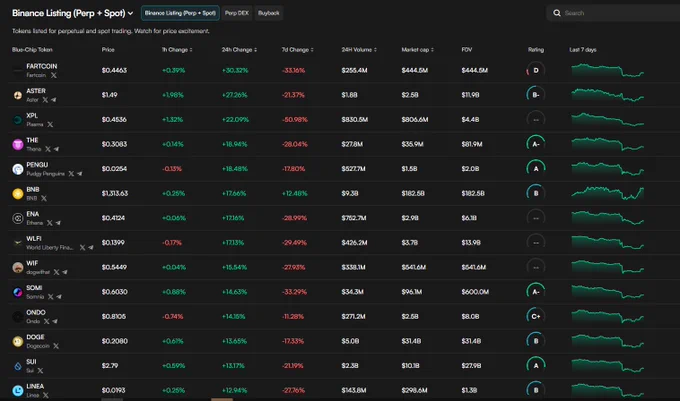Open WLFI's Telegram icon
Viewport: 680px width, 401px height.
91,248
